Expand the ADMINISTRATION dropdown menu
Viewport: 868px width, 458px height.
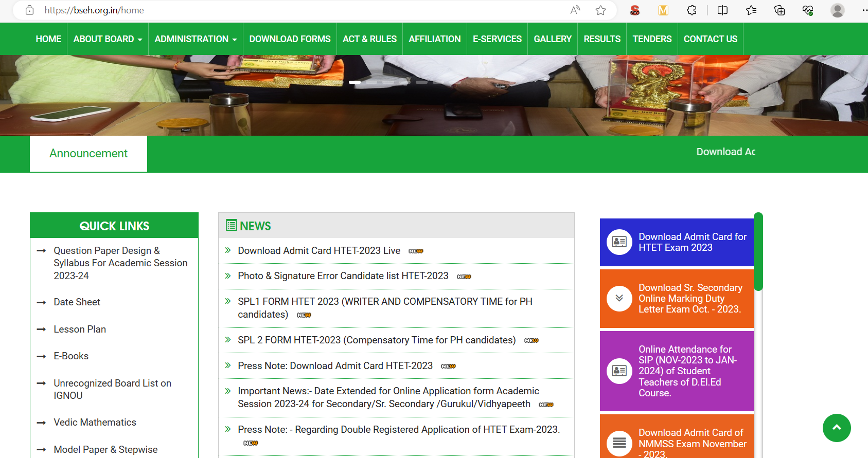coord(196,39)
